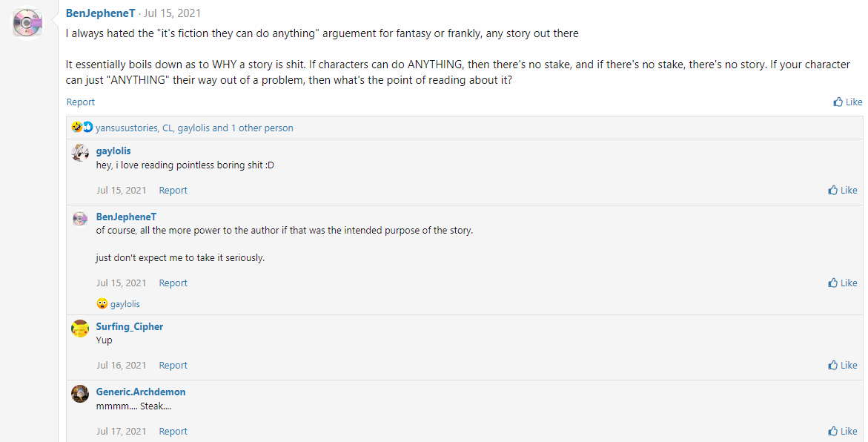This screenshot has width=868, height=442.
Task: Report the reply by Surfing_Cipher
Action: pos(173,366)
